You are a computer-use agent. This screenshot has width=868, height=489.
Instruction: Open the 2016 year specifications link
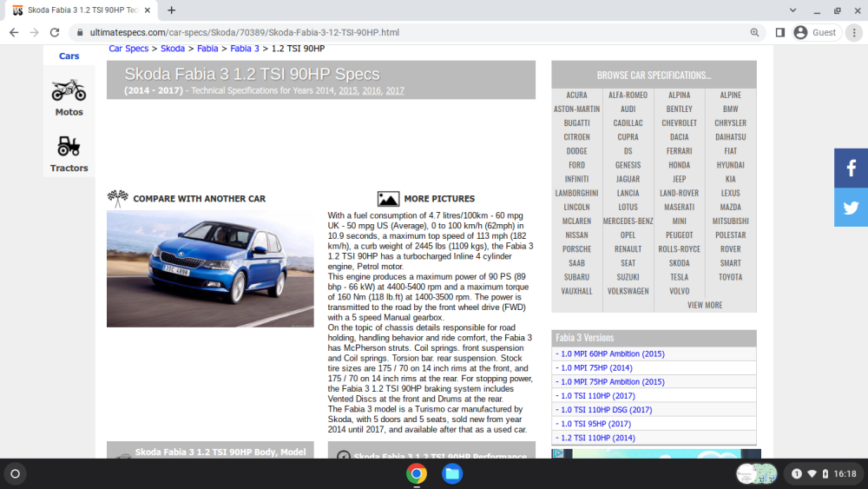pos(372,91)
